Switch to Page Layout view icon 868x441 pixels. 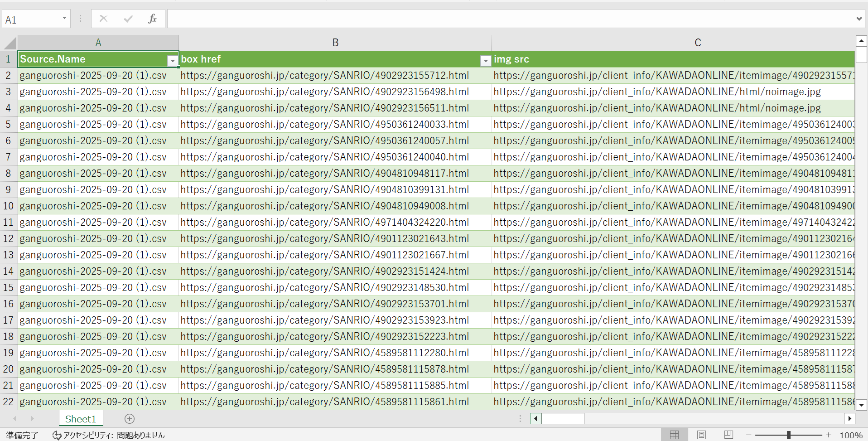point(701,435)
